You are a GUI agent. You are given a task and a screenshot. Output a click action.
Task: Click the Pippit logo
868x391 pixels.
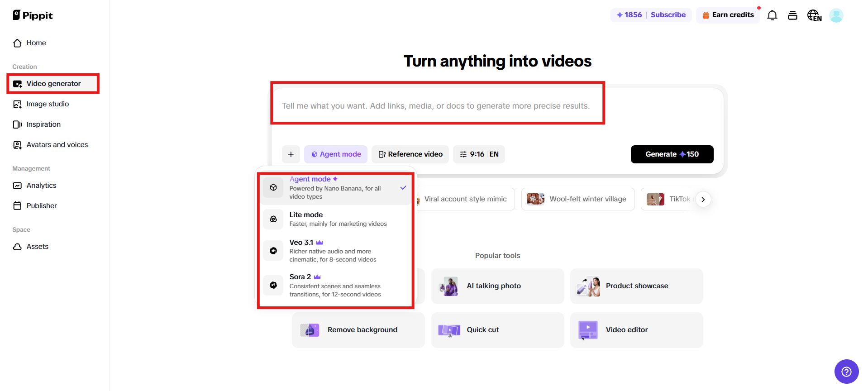33,15
